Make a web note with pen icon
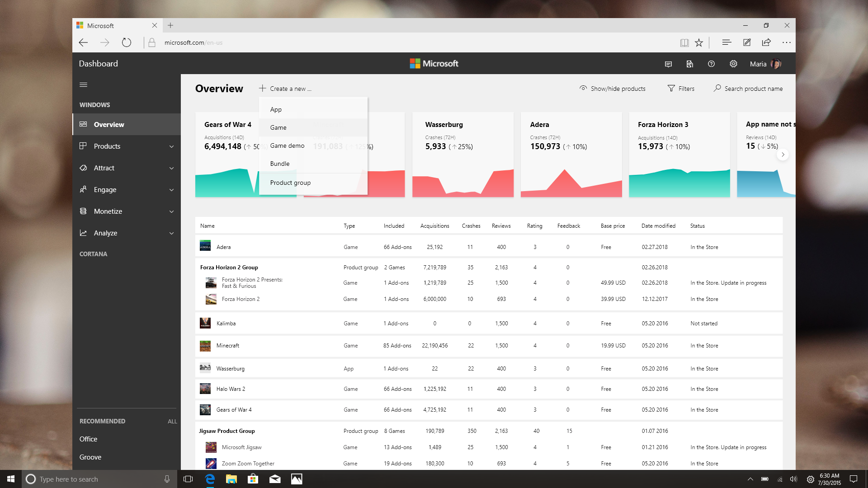 coord(747,42)
